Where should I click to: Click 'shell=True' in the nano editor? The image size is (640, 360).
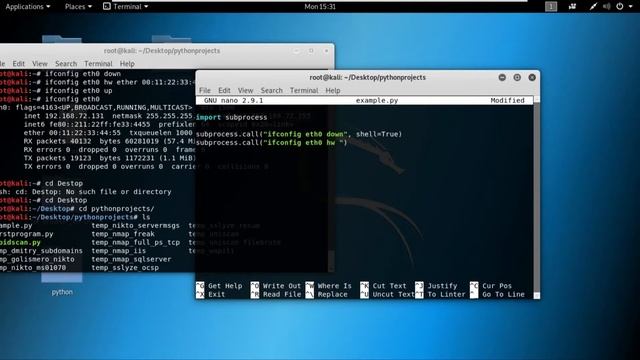[x=377, y=134]
